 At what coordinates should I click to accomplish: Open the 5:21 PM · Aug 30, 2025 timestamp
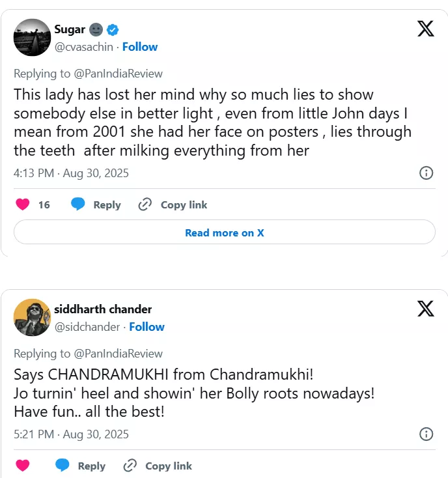(x=71, y=434)
